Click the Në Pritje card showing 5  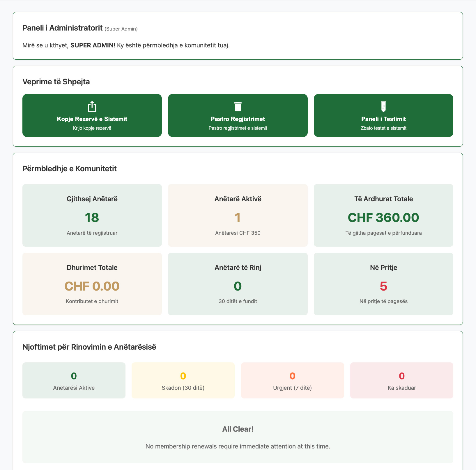383,284
